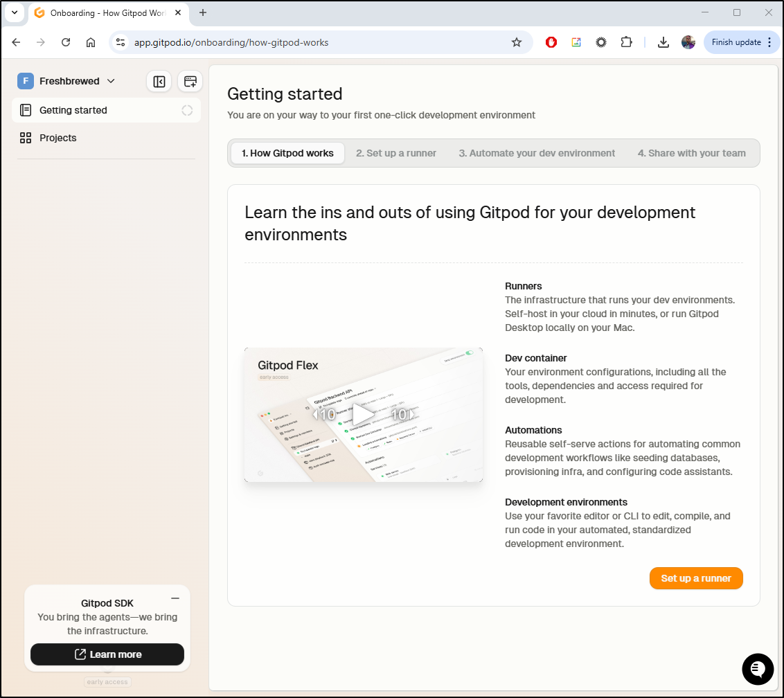The width and height of the screenshot is (784, 698).
Task: Click the 'Development environments' heading text
Action: point(566,502)
